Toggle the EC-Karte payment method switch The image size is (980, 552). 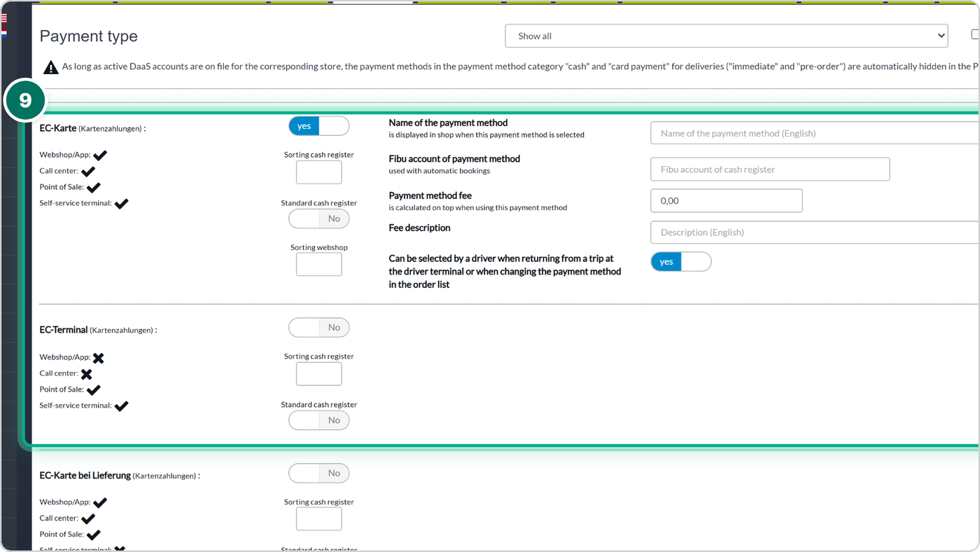click(x=318, y=126)
